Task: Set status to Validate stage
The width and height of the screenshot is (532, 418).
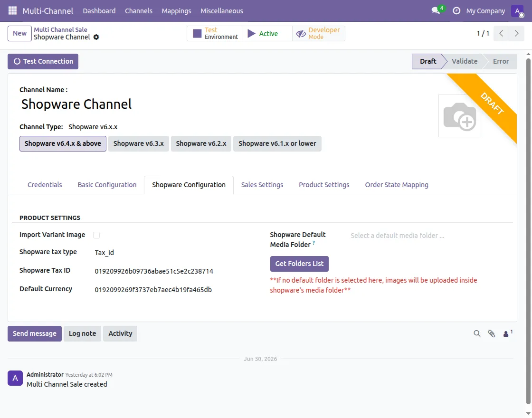Action: [464, 61]
